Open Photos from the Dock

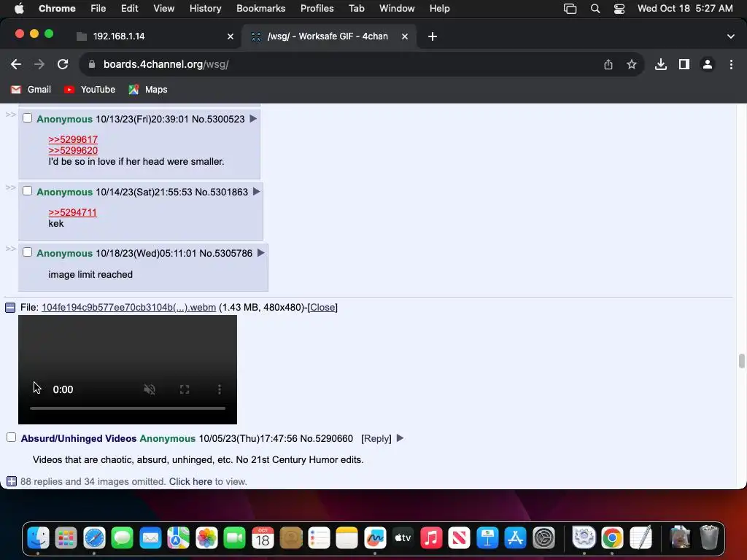[x=206, y=538]
